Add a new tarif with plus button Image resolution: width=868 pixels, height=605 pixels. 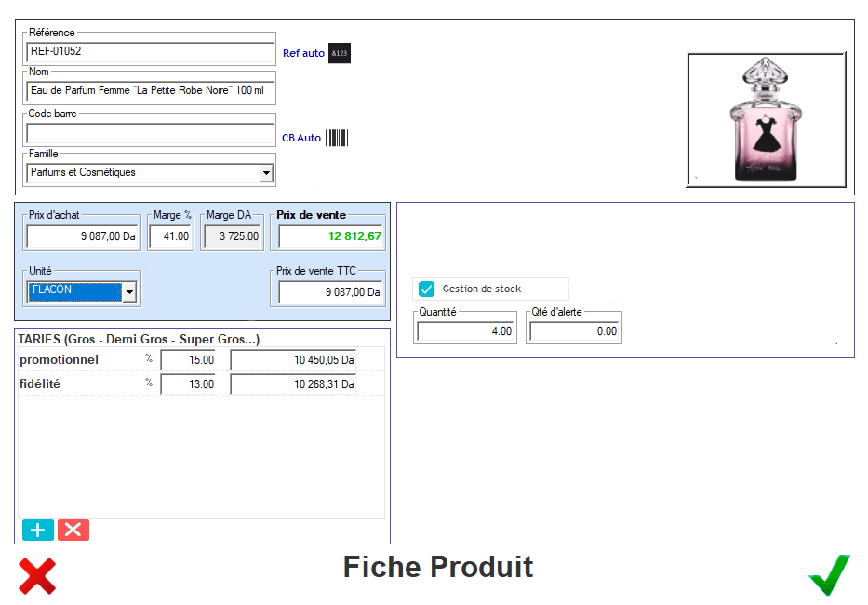38,531
